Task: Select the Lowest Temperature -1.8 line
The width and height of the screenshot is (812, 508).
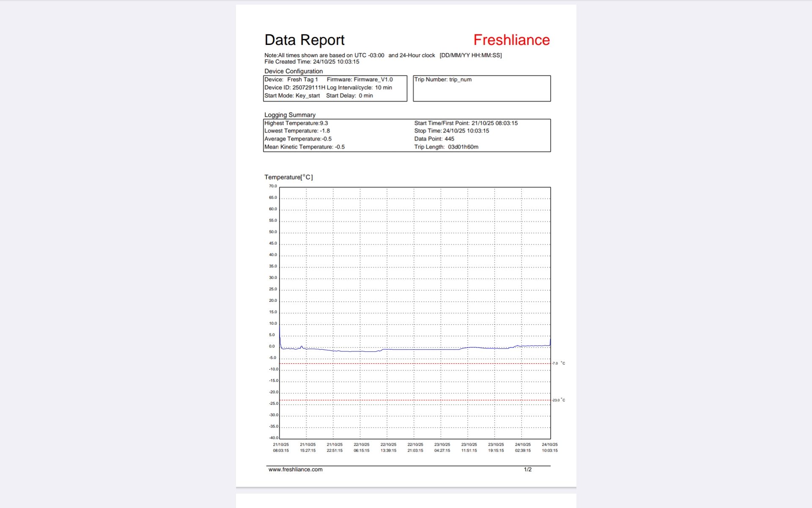Action: 297,131
